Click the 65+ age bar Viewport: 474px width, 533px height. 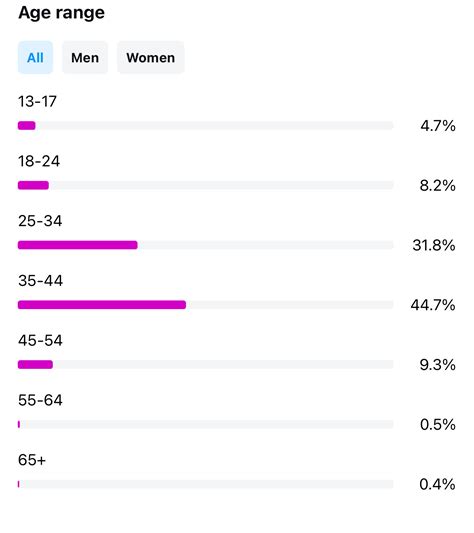point(206,484)
